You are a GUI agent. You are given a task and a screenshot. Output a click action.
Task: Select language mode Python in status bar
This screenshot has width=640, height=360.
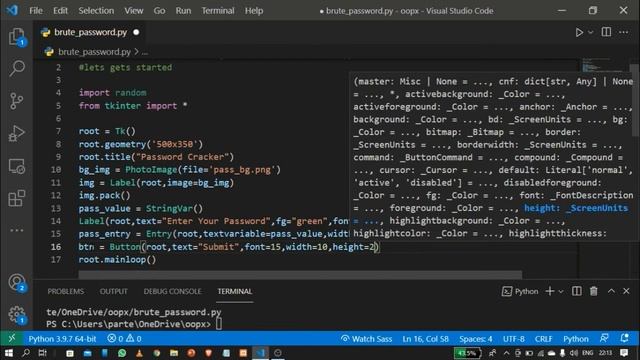pos(576,339)
